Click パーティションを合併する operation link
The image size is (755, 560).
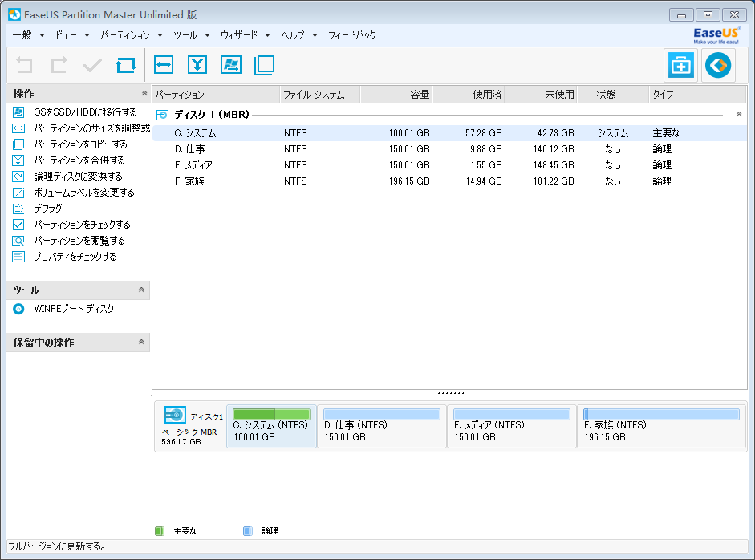(x=79, y=160)
